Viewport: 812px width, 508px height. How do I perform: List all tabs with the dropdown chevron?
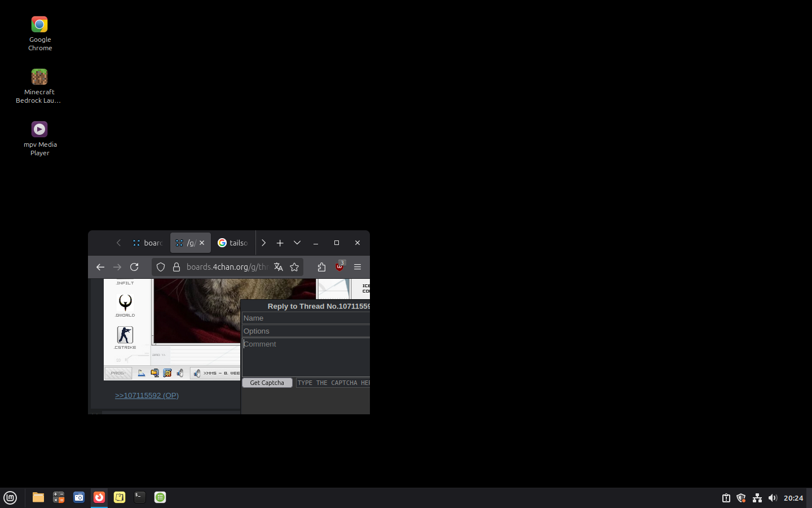[x=297, y=243]
